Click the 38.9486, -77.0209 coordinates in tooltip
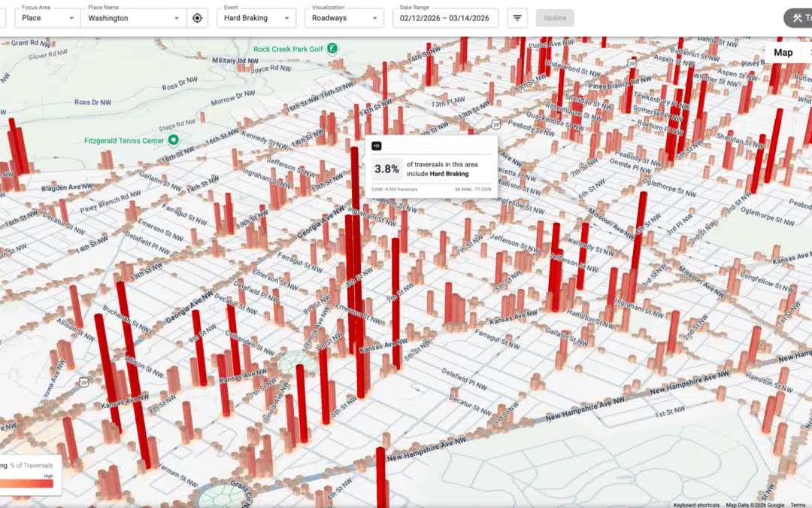Image resolution: width=812 pixels, height=508 pixels. coord(473,189)
